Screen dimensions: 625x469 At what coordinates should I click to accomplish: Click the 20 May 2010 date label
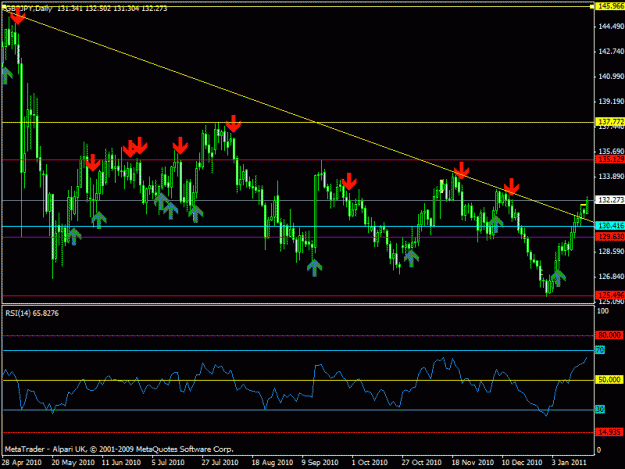coord(73,462)
